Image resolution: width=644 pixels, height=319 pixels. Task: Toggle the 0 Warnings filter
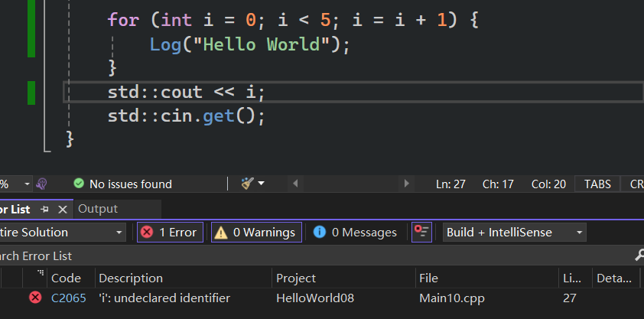point(256,232)
